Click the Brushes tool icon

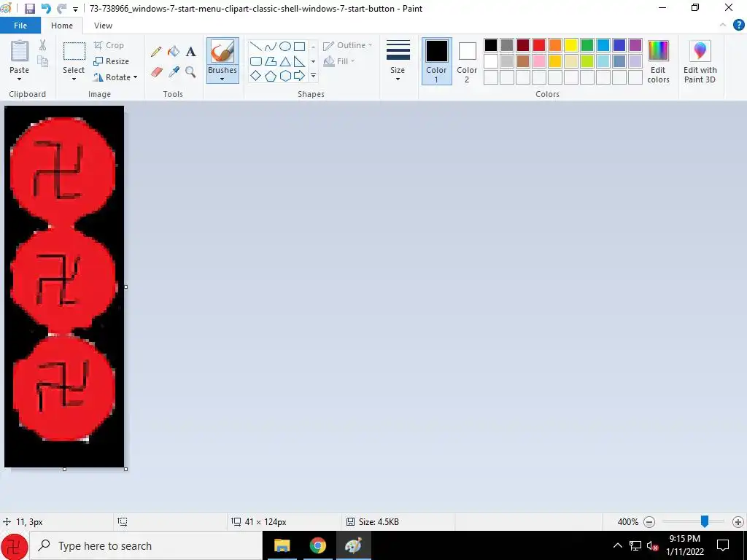222,52
